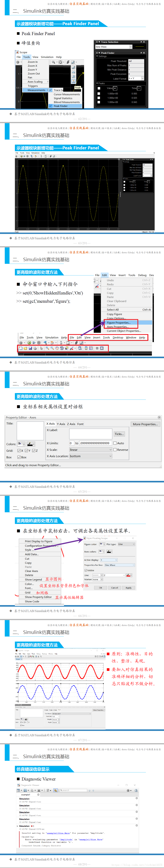Select the Zoom In magnifier figure tool

(48, 348)
